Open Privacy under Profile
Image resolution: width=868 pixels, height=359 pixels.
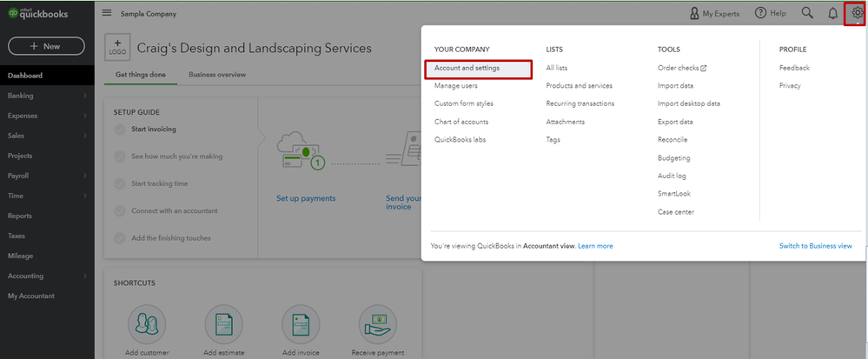pos(790,86)
